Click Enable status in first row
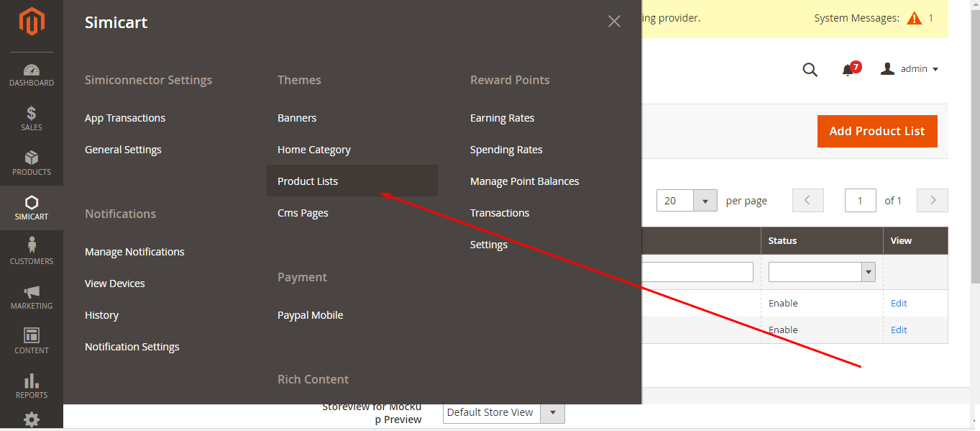The width and height of the screenshot is (980, 431). [x=783, y=303]
